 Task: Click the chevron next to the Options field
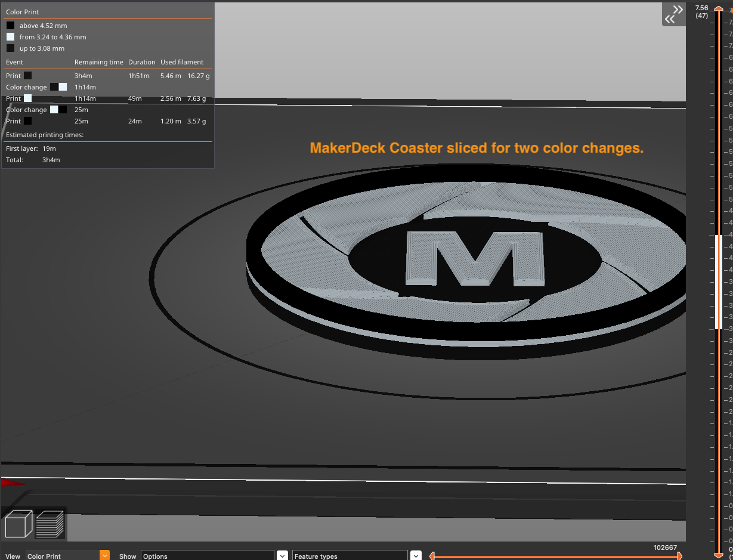[x=282, y=556]
